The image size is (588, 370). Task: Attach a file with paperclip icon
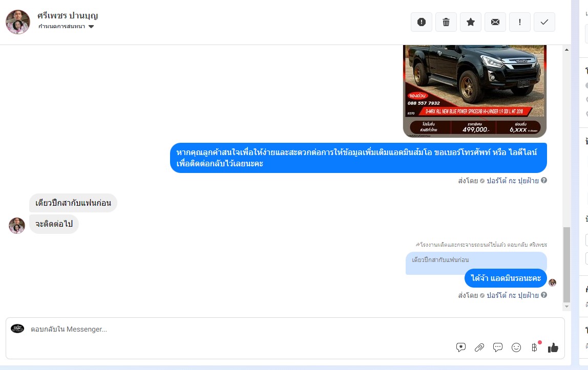tap(479, 347)
